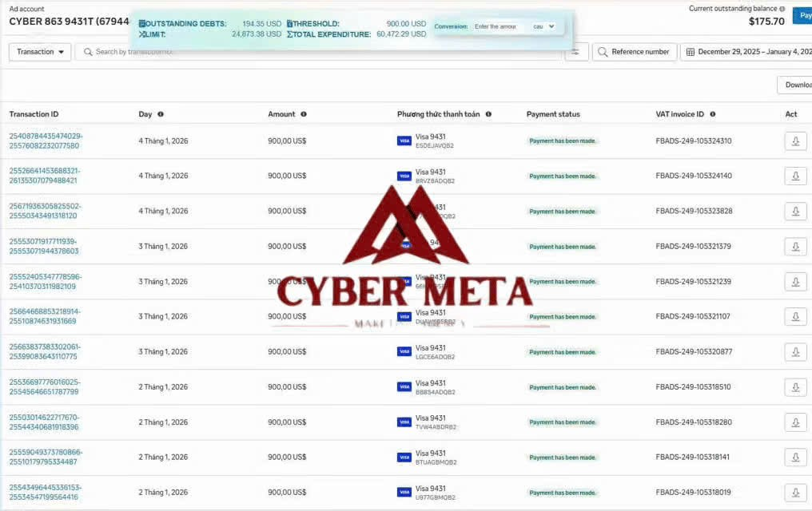Click the Payment status column header
812x511 pixels.
553,114
